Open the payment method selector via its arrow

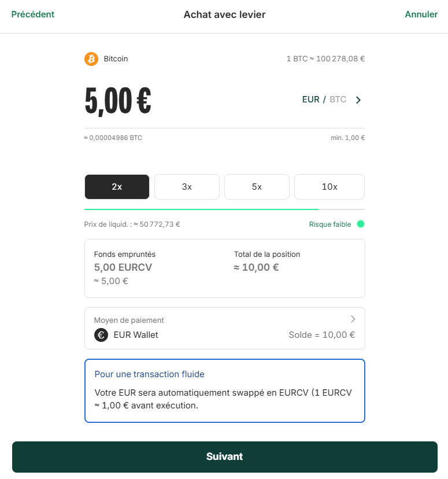(x=353, y=319)
